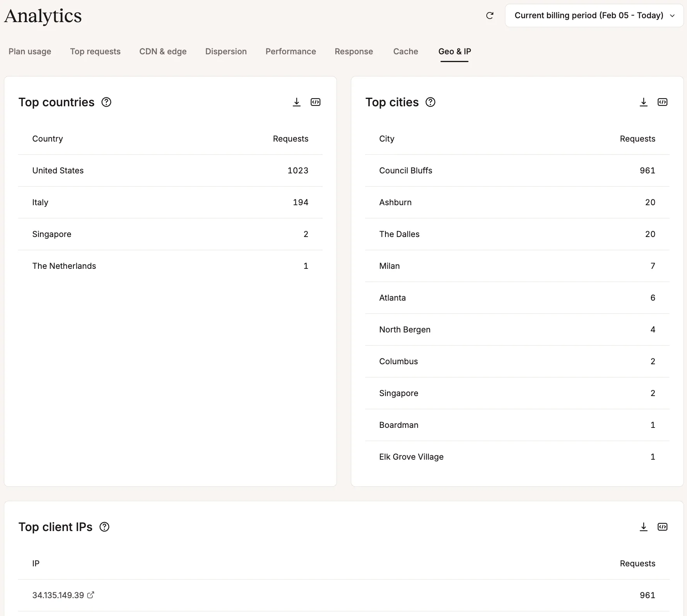Select the Dispersion tab
The image size is (687, 616).
point(226,51)
